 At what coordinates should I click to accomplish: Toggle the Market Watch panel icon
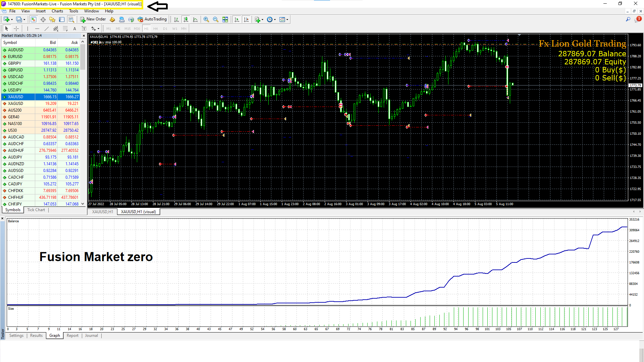point(34,19)
